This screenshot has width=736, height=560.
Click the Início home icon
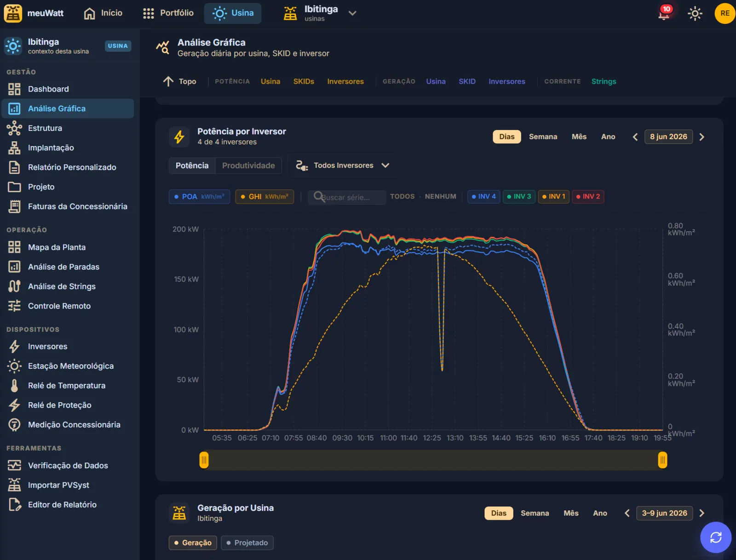click(89, 13)
